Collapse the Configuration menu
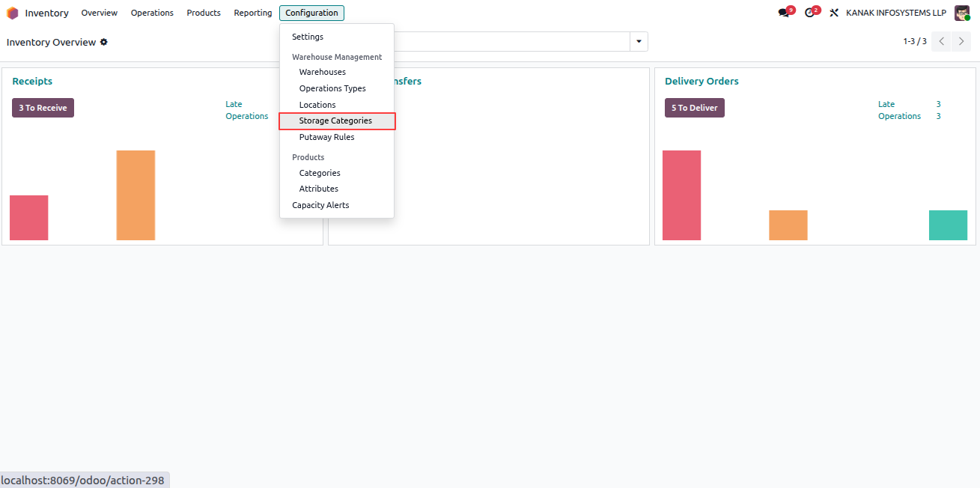The height and width of the screenshot is (488, 980). 311,13
